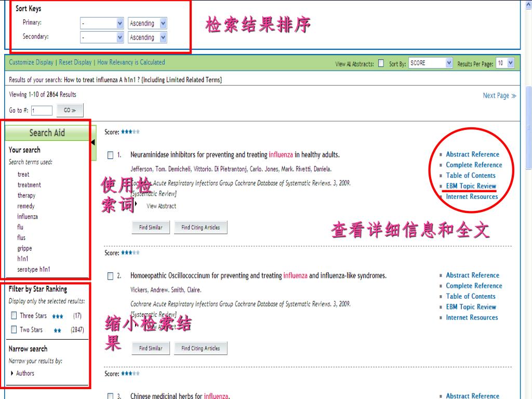Open Internet Resources for result 1

coord(472,196)
